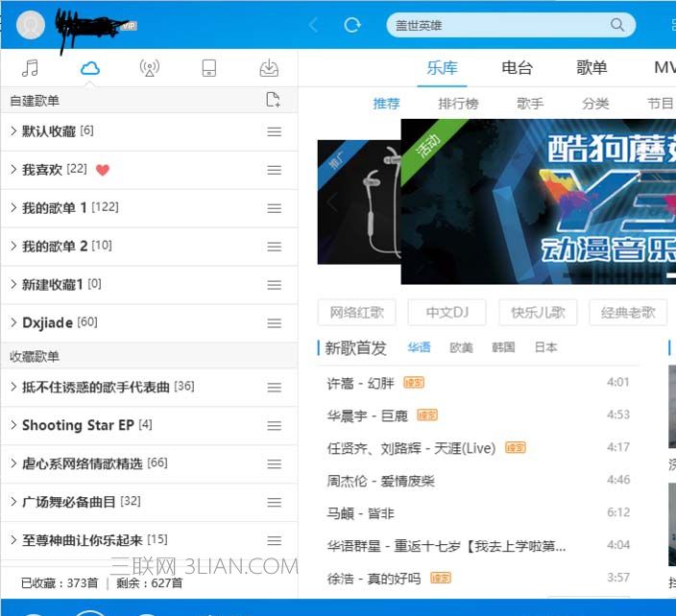Open the menu icon for 我的歌单 1
The image size is (676, 616).
(275, 208)
